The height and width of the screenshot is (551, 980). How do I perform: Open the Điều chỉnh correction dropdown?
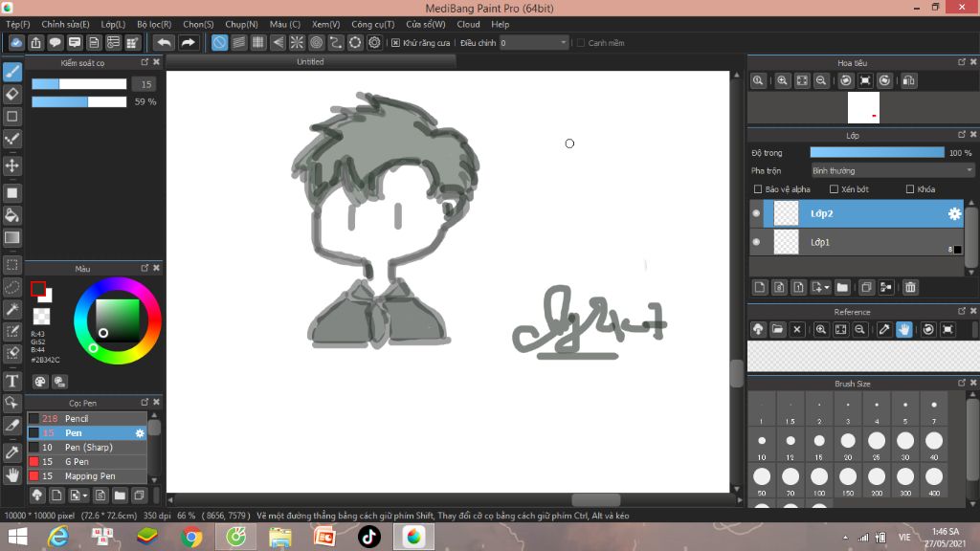coord(534,43)
